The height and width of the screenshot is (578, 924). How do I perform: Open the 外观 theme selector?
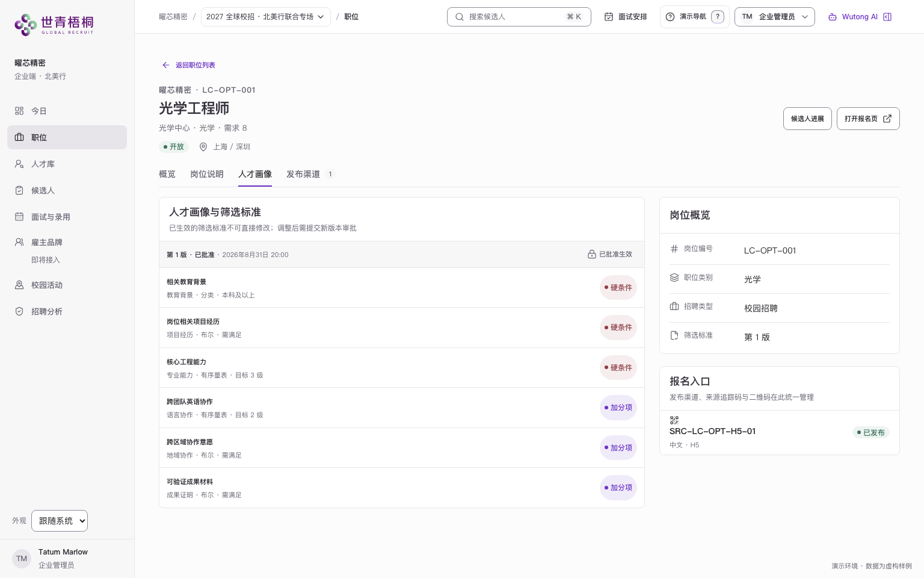[x=60, y=521]
